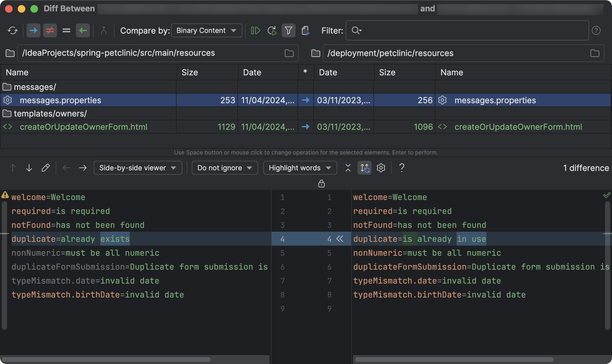Open the diff settings gear

381,168
